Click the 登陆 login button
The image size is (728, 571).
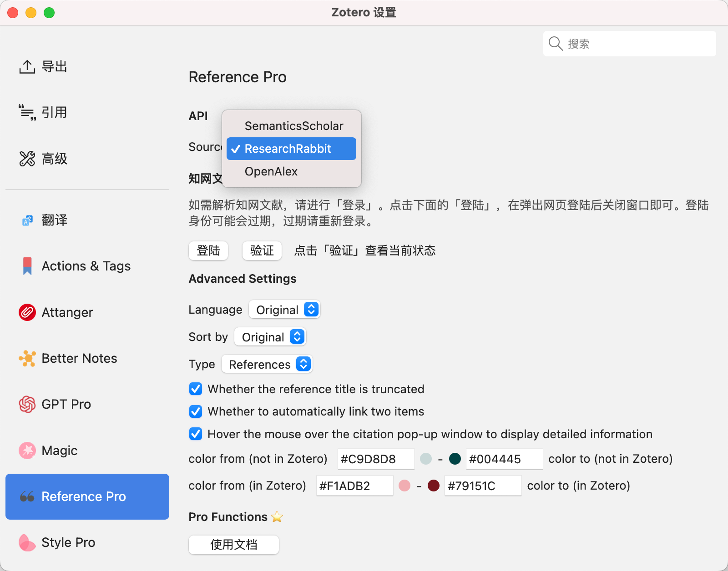[x=208, y=250]
